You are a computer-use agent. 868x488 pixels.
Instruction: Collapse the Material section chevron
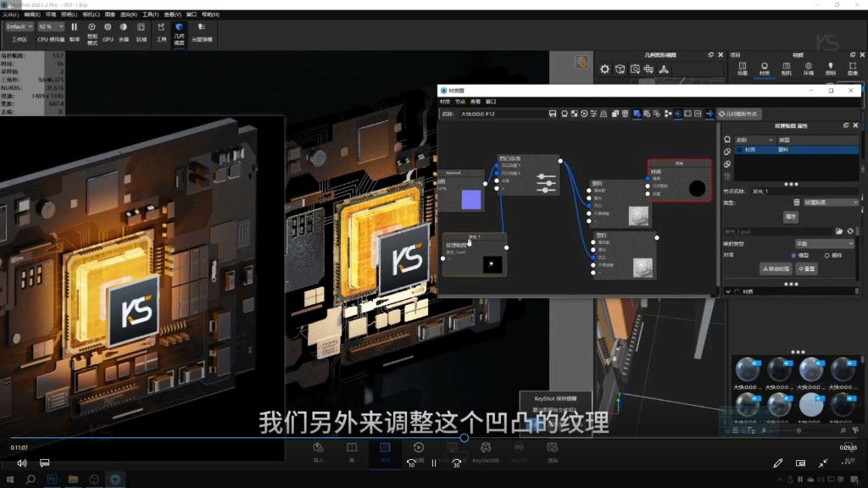tap(728, 291)
